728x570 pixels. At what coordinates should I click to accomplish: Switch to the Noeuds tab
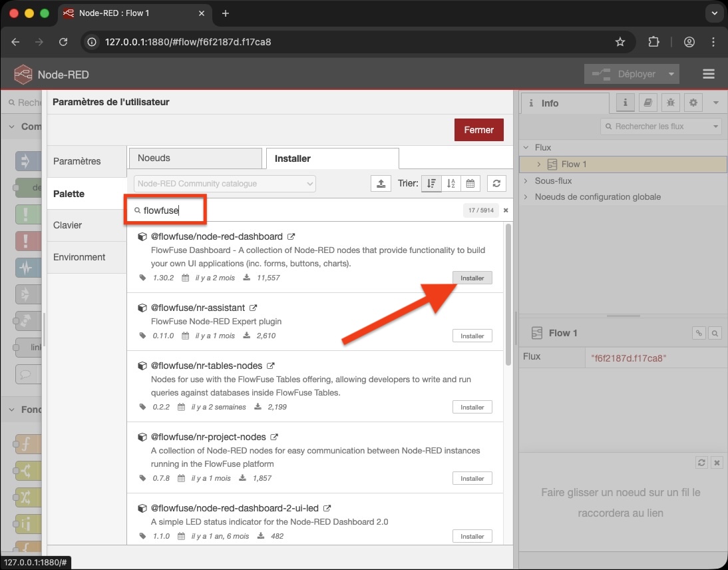[195, 158]
